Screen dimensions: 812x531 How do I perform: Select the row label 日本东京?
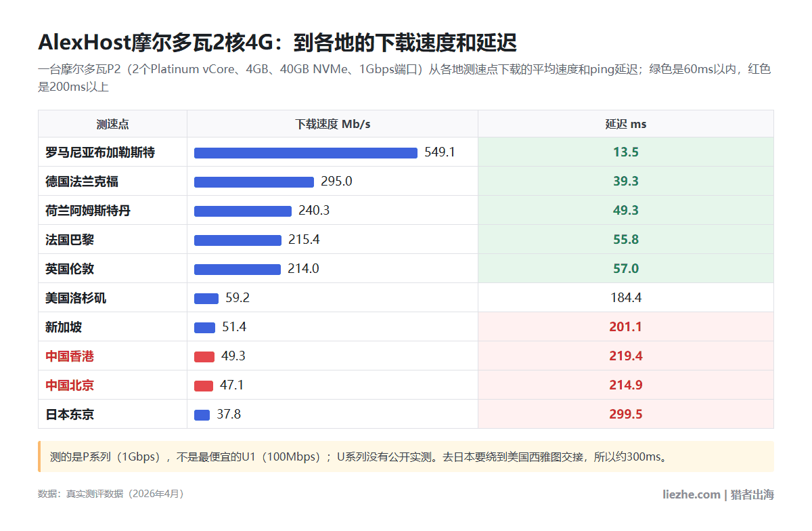[x=70, y=415]
